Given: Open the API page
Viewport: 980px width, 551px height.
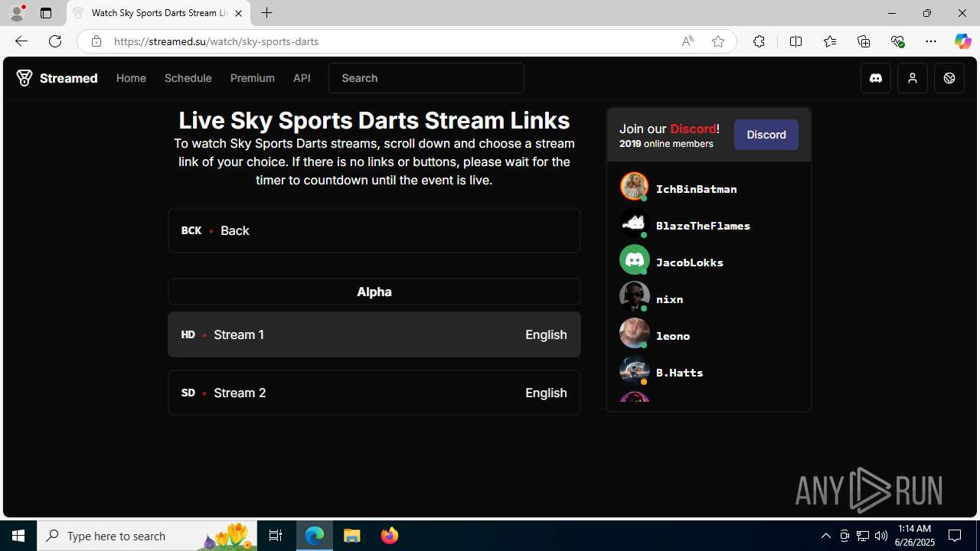Looking at the screenshot, I should point(302,78).
